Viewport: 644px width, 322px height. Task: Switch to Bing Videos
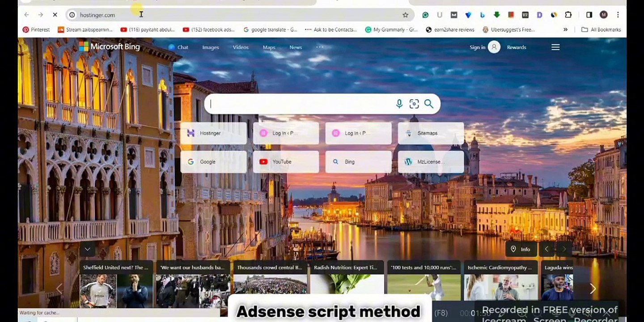[x=241, y=47]
